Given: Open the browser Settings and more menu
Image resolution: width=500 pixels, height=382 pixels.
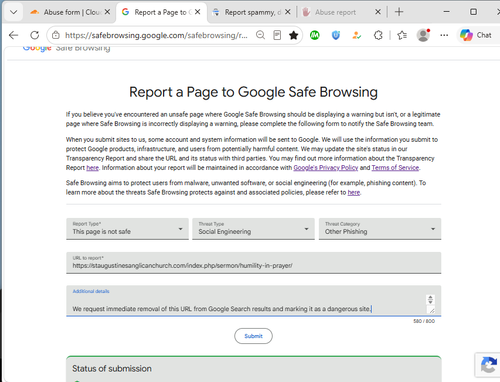Looking at the screenshot, I should tap(444, 35).
